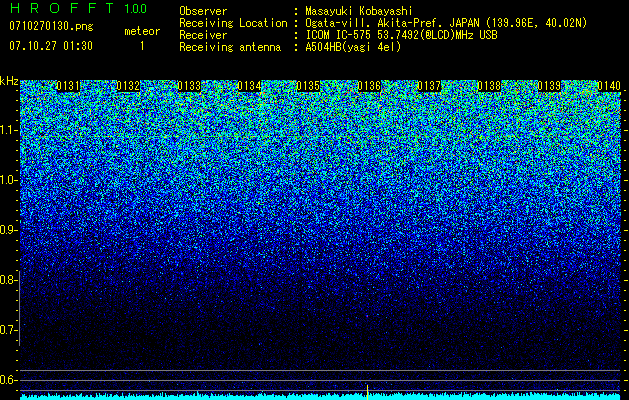The width and height of the screenshot is (629, 400).
Task: Click the 0138 time marker
Action: [x=489, y=86]
